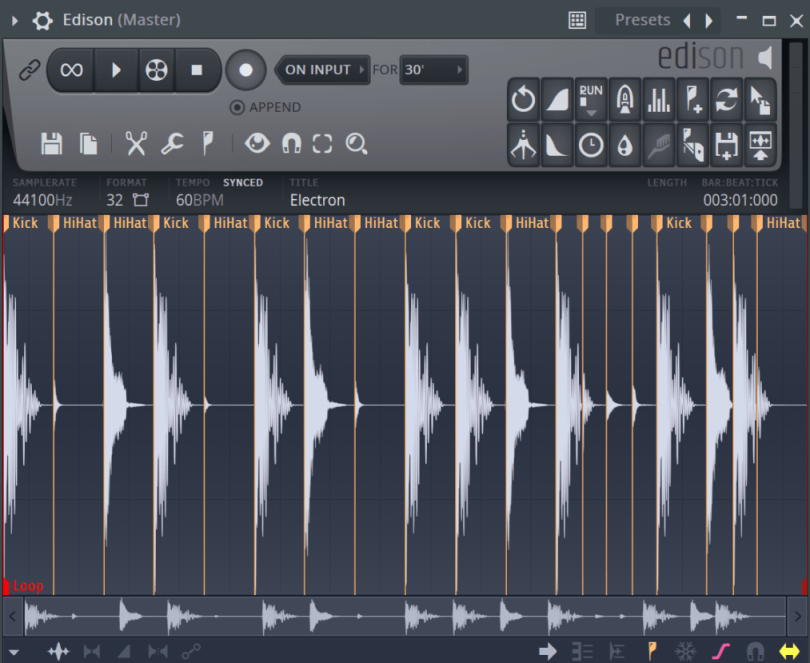Toggle the pink slide curve icon

tap(721, 652)
